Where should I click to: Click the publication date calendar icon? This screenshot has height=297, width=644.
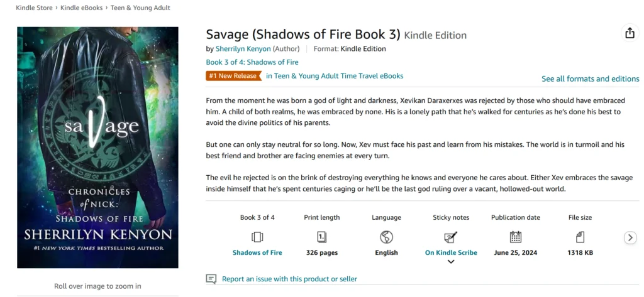click(x=515, y=237)
